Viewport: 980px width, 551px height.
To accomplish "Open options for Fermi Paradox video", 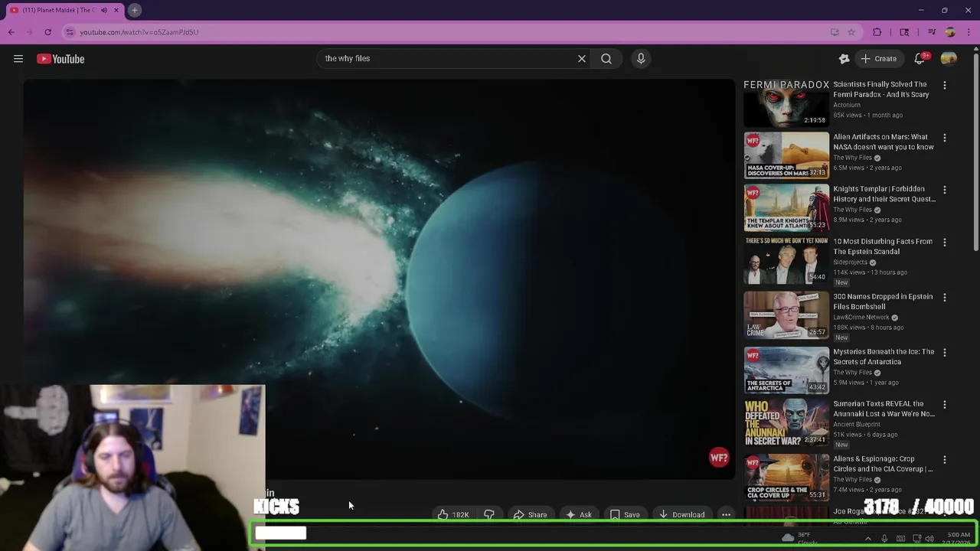I will click(x=945, y=86).
